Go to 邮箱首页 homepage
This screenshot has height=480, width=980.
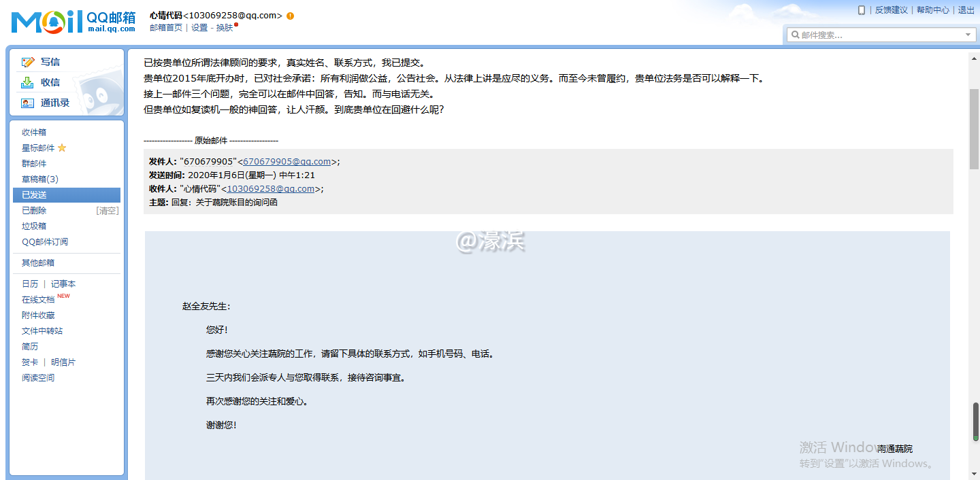[x=165, y=27]
